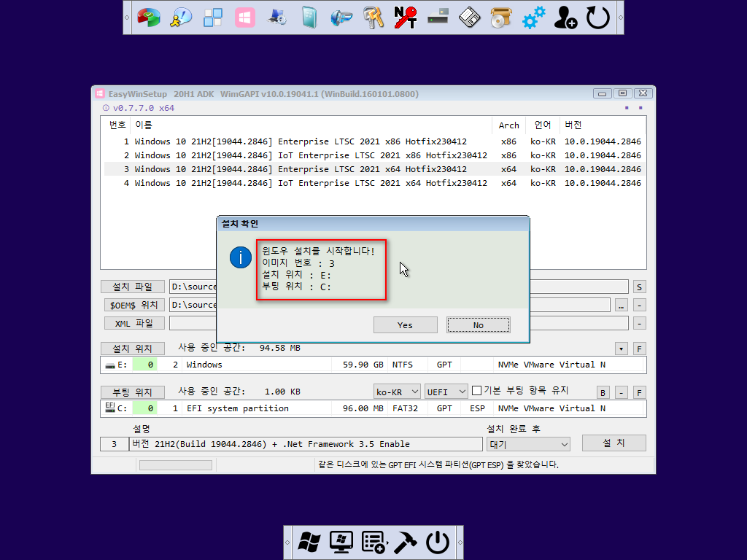Click the F button on the 부팅 위치 row
Image resolution: width=747 pixels, height=560 pixels.
tap(639, 392)
